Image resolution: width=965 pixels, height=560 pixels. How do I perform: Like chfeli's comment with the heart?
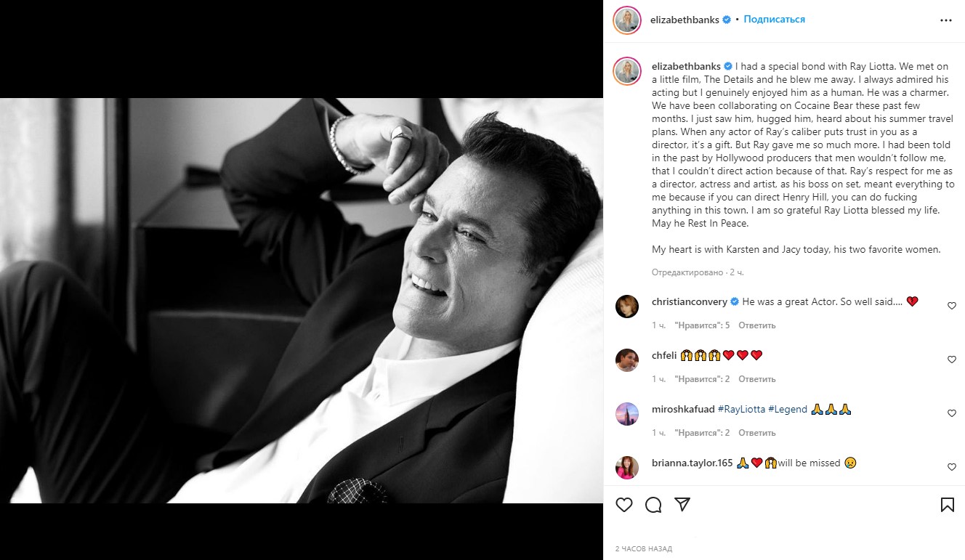click(x=952, y=360)
